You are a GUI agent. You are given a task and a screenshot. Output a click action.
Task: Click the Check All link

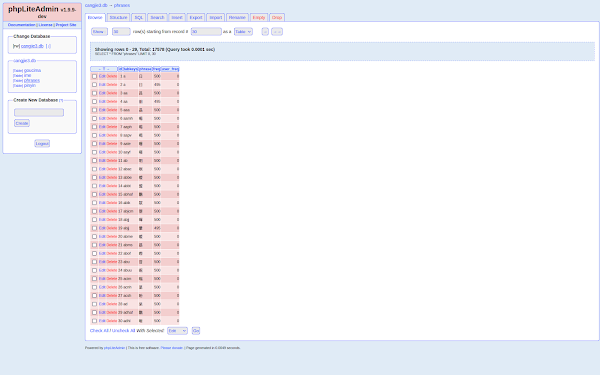(x=99, y=331)
